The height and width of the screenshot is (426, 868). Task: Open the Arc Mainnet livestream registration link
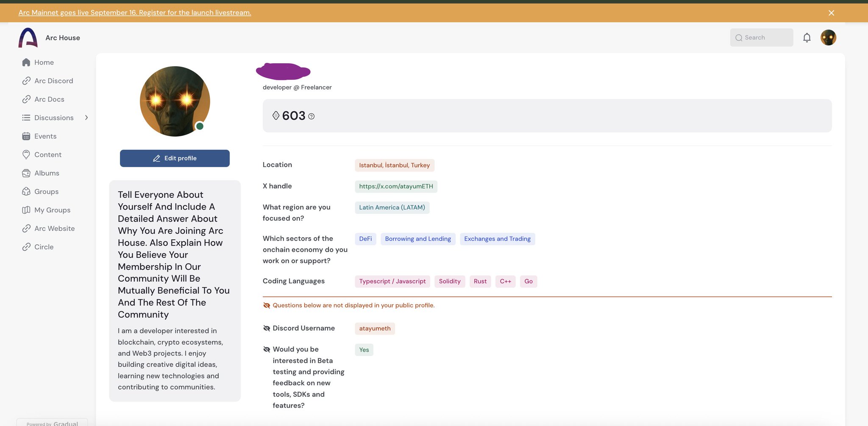tap(135, 13)
